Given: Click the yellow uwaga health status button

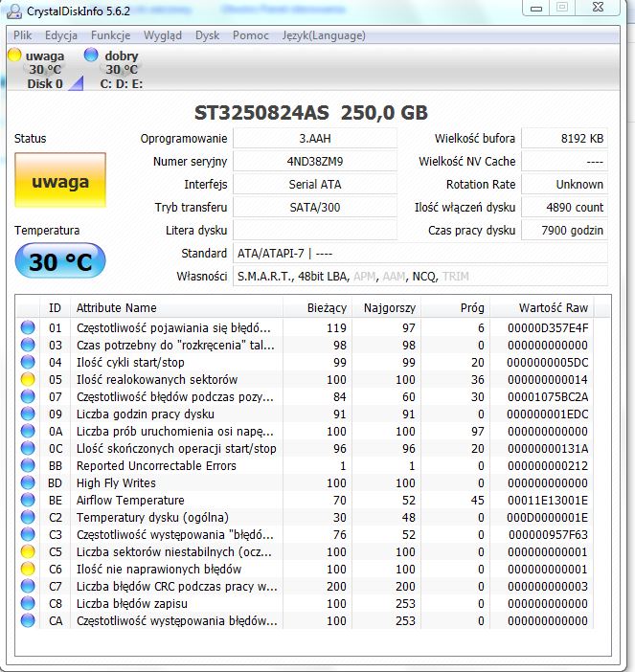Looking at the screenshot, I should point(60,180).
